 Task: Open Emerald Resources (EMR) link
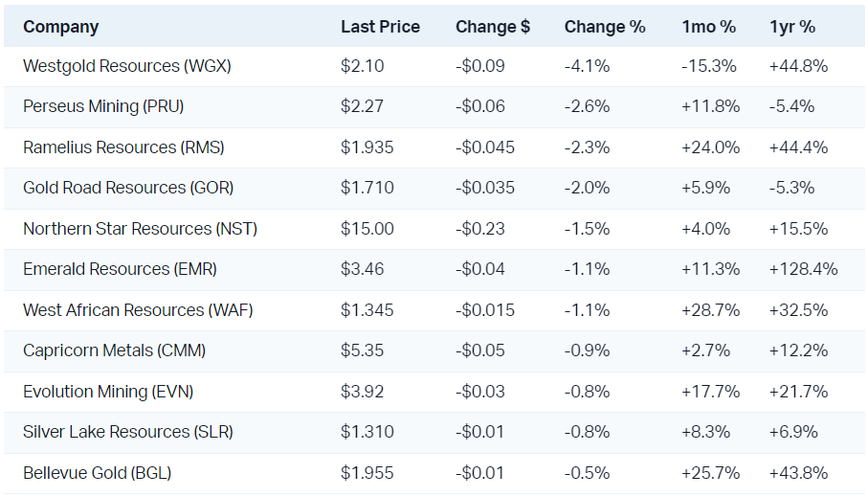[120, 269]
